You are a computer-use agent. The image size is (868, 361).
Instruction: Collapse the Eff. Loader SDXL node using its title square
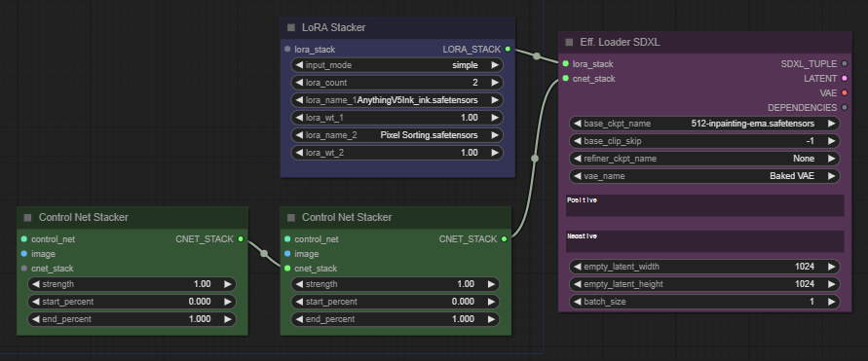(x=569, y=42)
